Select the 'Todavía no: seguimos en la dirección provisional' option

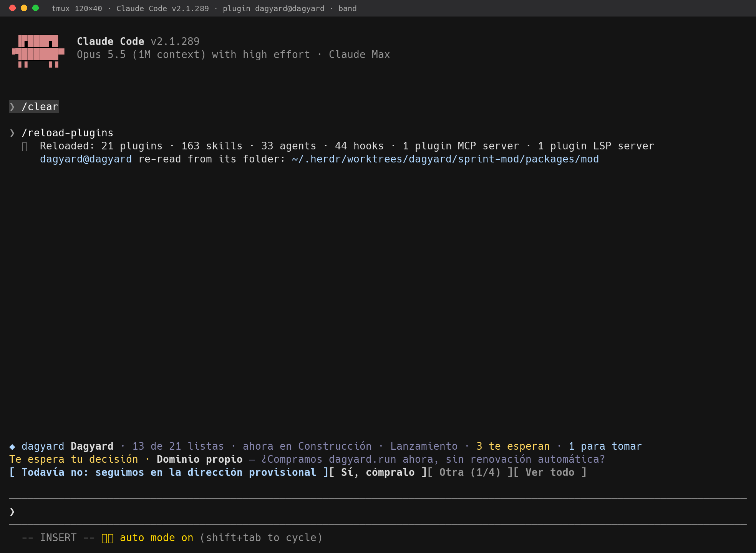coord(169,472)
